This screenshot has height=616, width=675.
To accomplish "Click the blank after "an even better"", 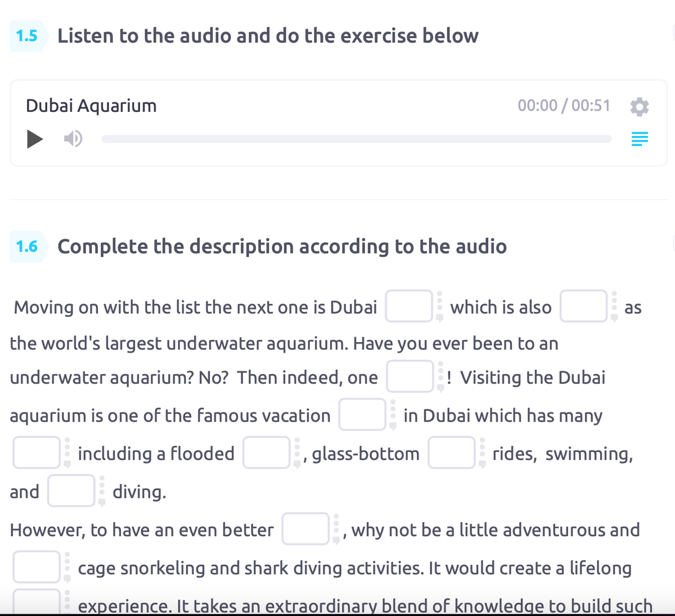I will click(x=305, y=529).
